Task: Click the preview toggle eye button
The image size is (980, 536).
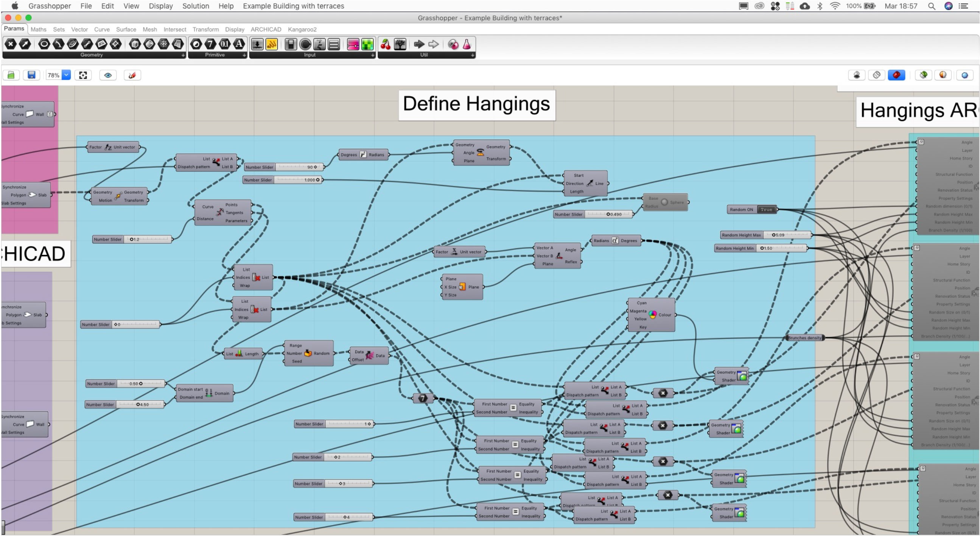Action: [x=108, y=75]
